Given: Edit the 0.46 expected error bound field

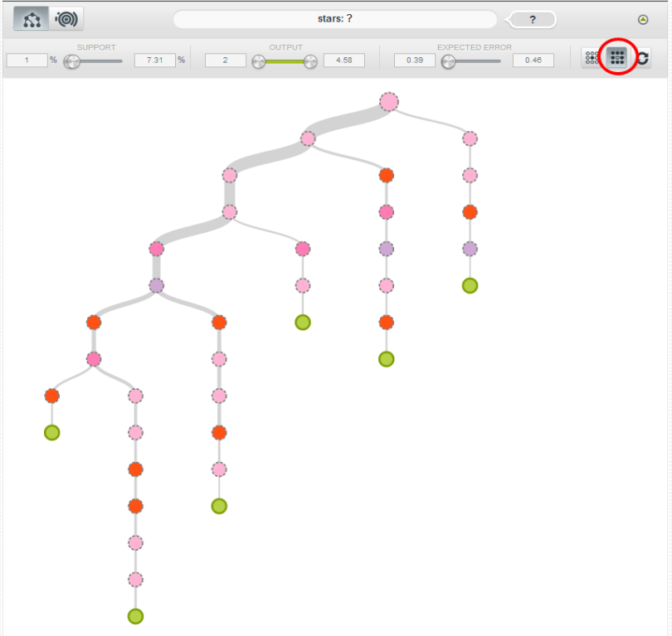Looking at the screenshot, I should point(534,60).
